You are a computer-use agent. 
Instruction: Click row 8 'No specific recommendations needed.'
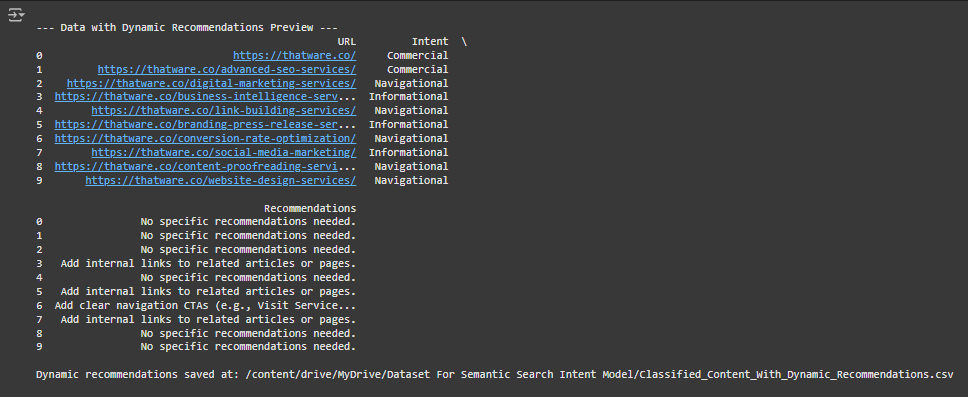tap(248, 333)
